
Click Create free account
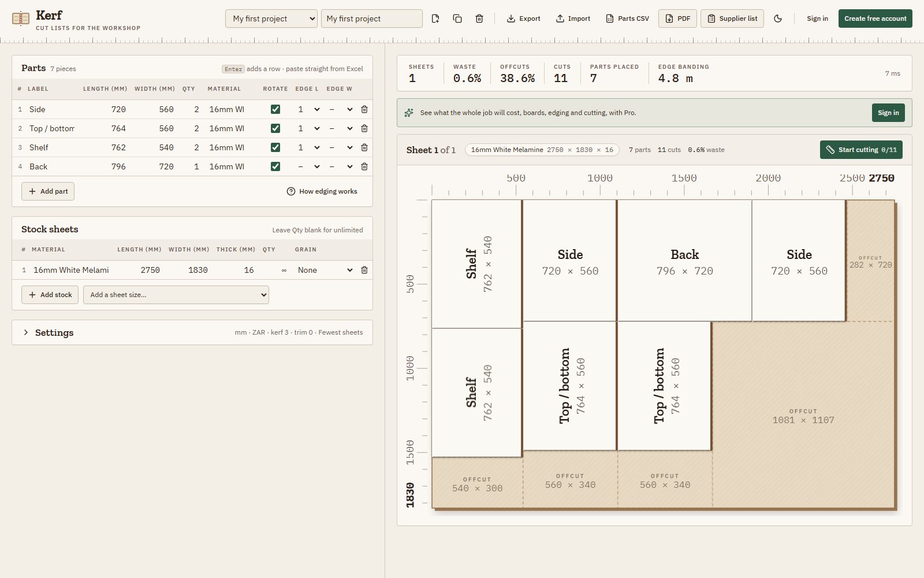(875, 18)
